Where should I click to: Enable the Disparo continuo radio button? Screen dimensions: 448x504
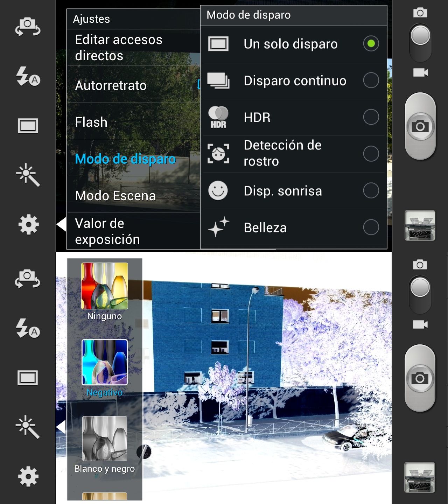pos(371,80)
